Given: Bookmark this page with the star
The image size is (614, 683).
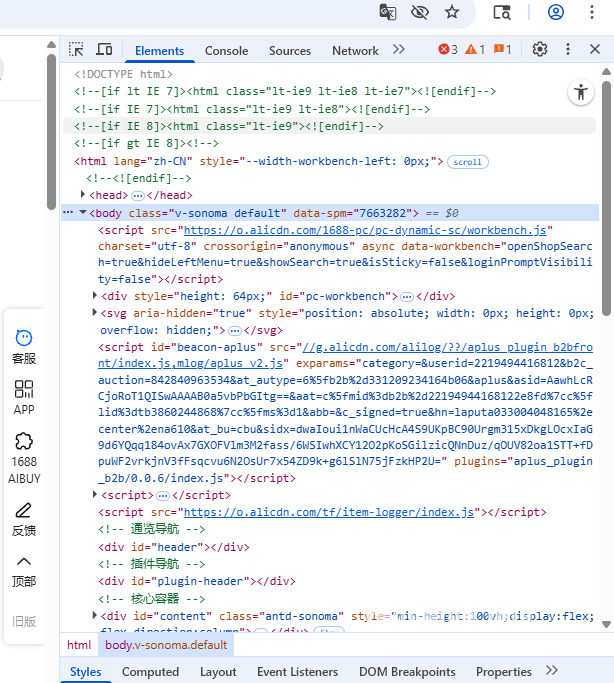Looking at the screenshot, I should pyautogui.click(x=452, y=12).
